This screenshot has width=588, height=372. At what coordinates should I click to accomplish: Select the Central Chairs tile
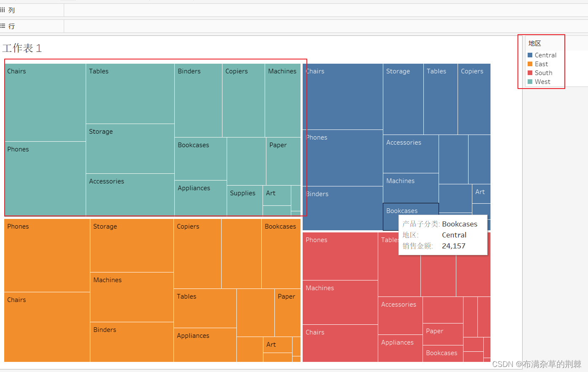click(x=343, y=97)
